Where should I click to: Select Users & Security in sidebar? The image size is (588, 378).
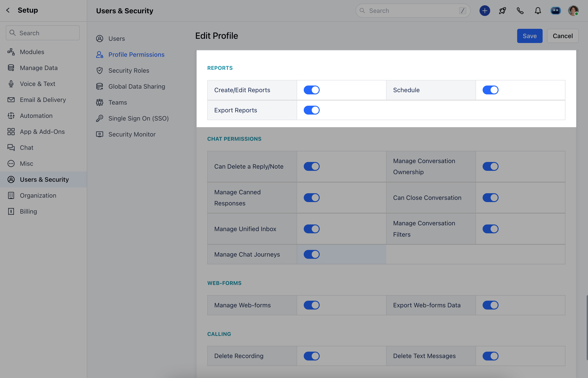coord(43,179)
